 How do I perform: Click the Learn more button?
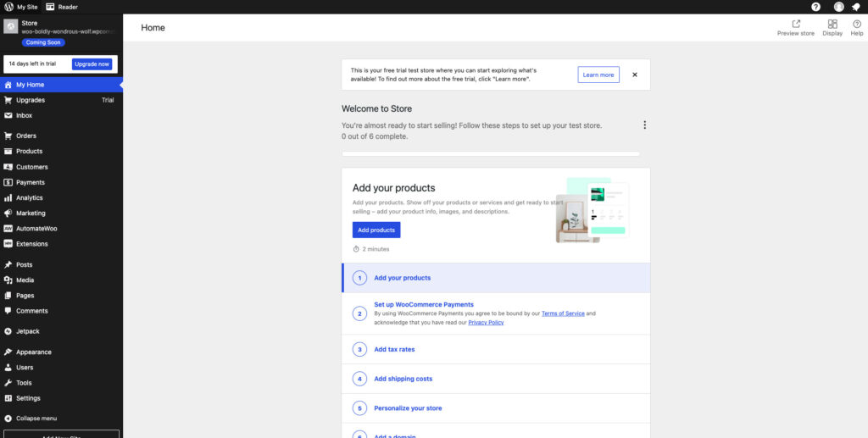coord(598,75)
